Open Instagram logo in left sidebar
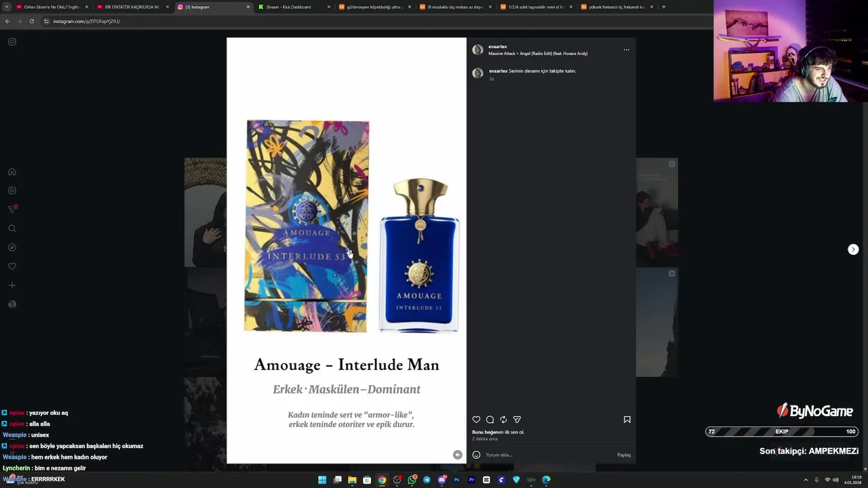The width and height of the screenshot is (868, 488). coord(12,42)
